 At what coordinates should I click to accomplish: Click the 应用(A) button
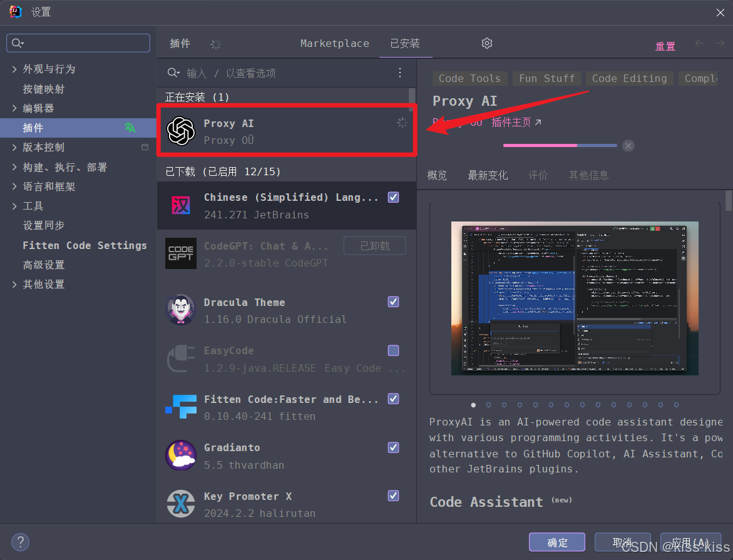[690, 542]
